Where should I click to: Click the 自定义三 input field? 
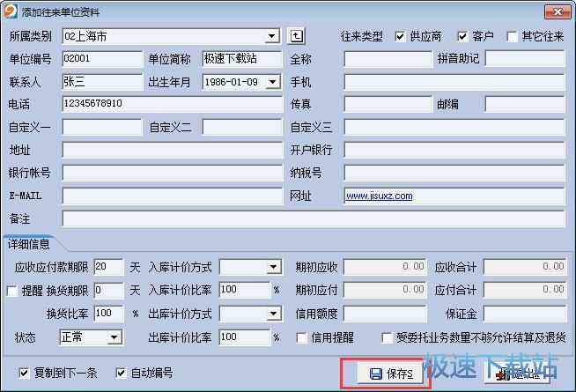(x=454, y=127)
